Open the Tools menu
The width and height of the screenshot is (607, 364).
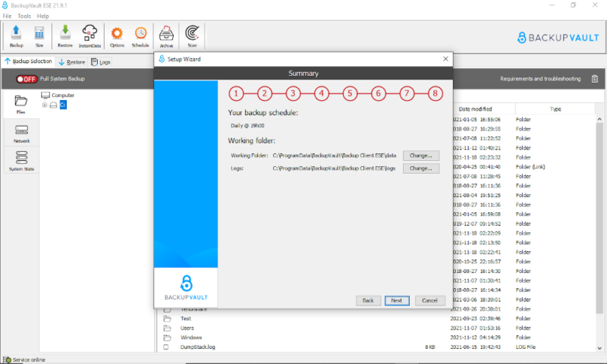[x=24, y=16]
